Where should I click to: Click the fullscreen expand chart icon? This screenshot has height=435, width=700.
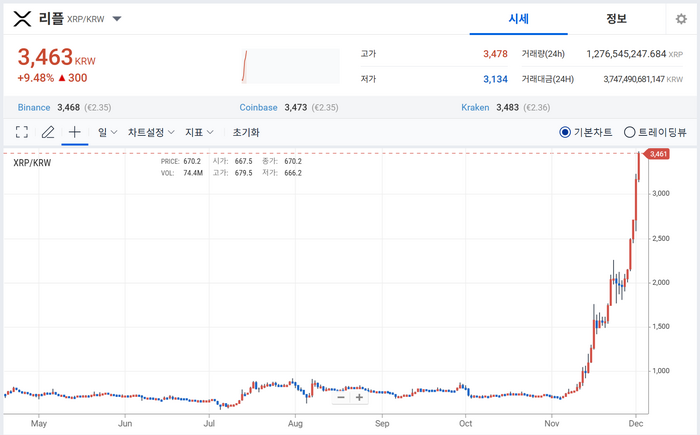pyautogui.click(x=21, y=132)
